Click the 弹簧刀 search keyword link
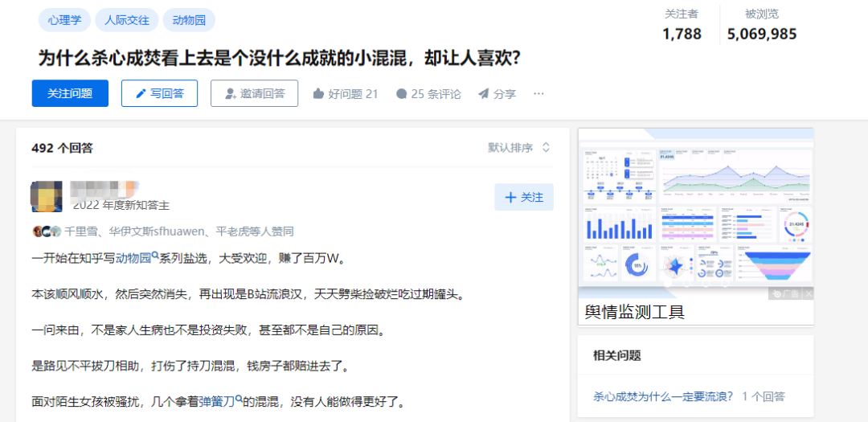This screenshot has width=868, height=422. (221, 402)
